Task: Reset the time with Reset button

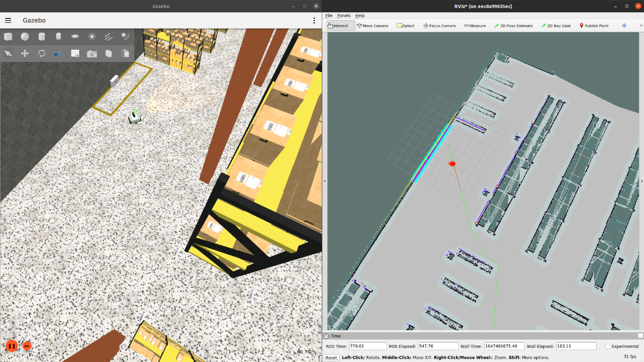Action: (331, 357)
